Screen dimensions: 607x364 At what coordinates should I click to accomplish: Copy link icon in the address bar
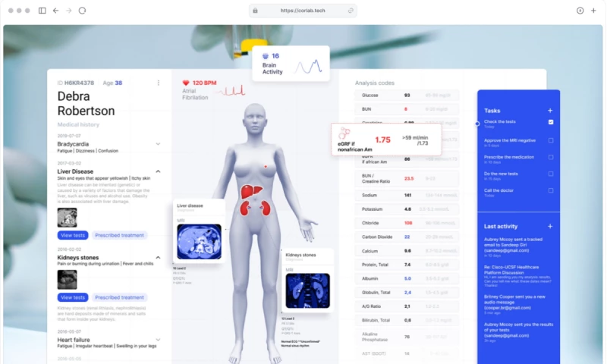coord(351,11)
